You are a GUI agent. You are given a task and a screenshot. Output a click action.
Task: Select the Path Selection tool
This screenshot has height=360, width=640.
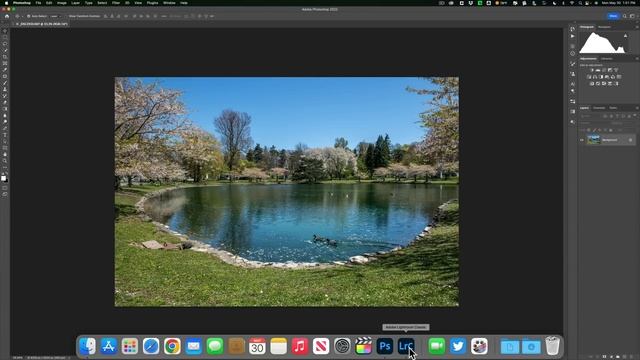pyautogui.click(x=5, y=141)
